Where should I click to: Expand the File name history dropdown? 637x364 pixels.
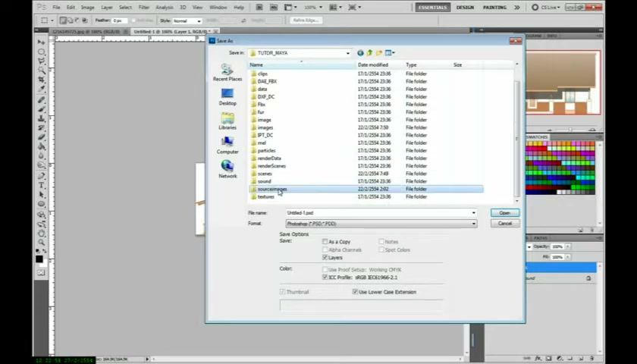(x=474, y=213)
